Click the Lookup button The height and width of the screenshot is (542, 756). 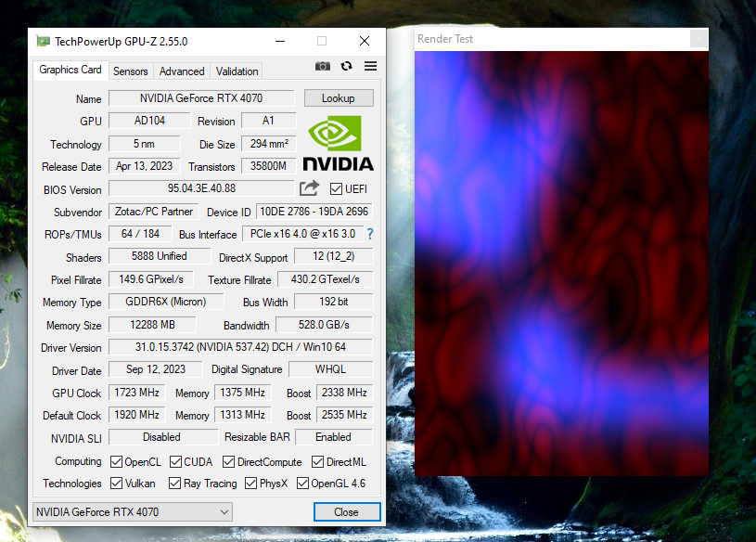(x=339, y=97)
